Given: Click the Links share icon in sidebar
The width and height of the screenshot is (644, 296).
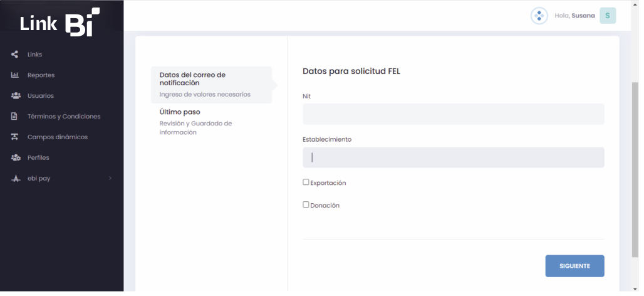Looking at the screenshot, I should point(15,55).
